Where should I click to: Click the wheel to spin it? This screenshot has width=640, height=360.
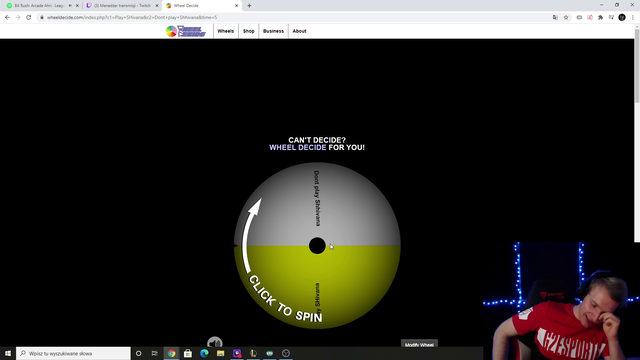[317, 245]
